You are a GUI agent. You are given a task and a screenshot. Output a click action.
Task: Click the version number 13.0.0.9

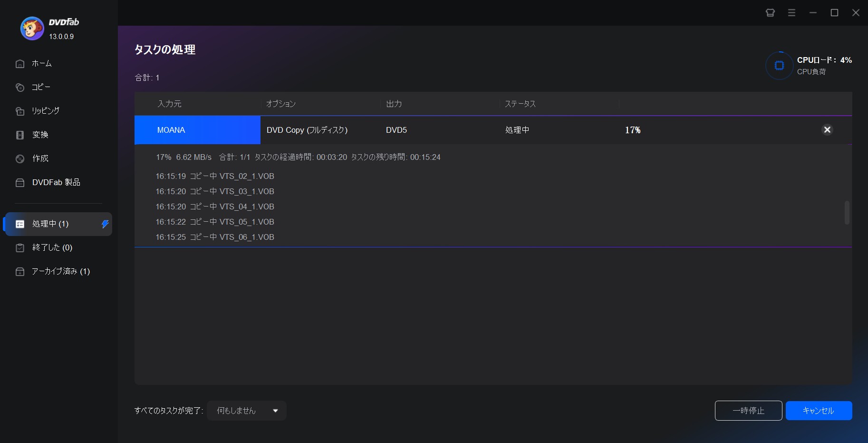pyautogui.click(x=61, y=37)
